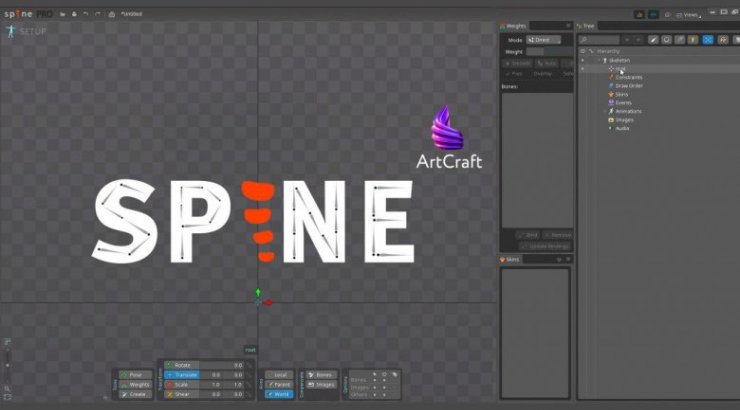Select the root bone in Tree
This screenshot has width=740, height=410.
click(x=620, y=69)
